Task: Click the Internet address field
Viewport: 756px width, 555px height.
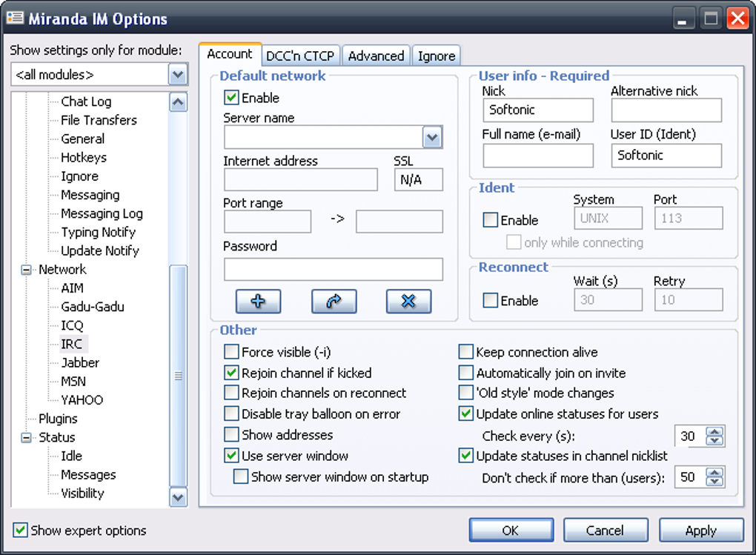Action: coord(301,180)
